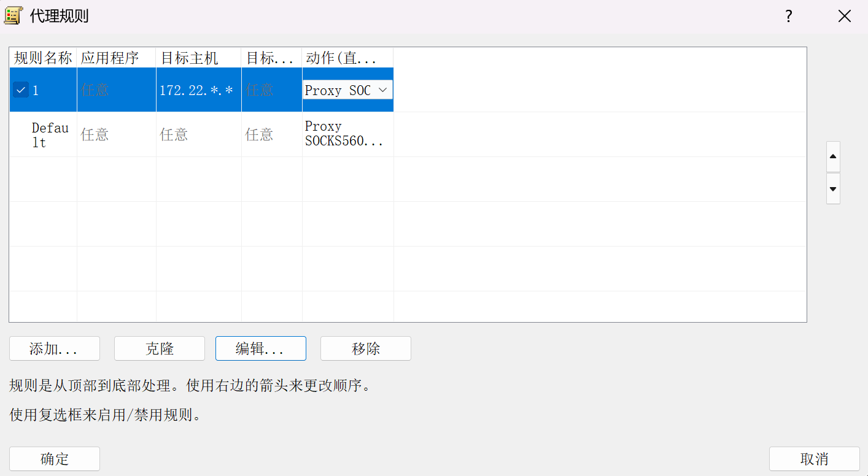The image size is (868, 476).
Task: Select the Default rule row name
Action: pyautogui.click(x=49, y=135)
